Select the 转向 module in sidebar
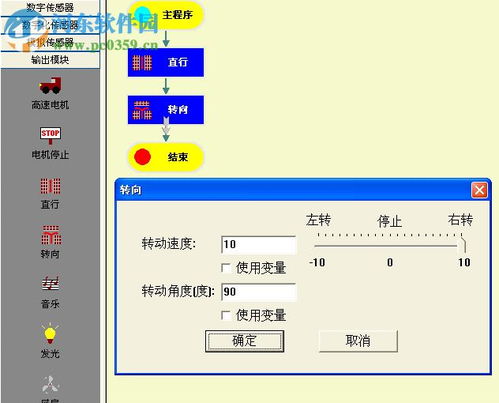 [x=51, y=235]
